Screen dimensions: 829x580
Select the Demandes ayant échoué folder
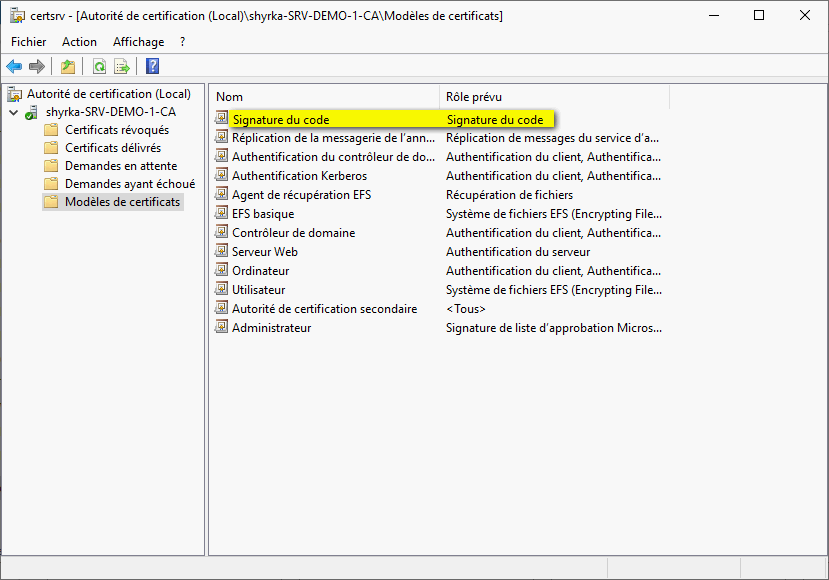(129, 184)
